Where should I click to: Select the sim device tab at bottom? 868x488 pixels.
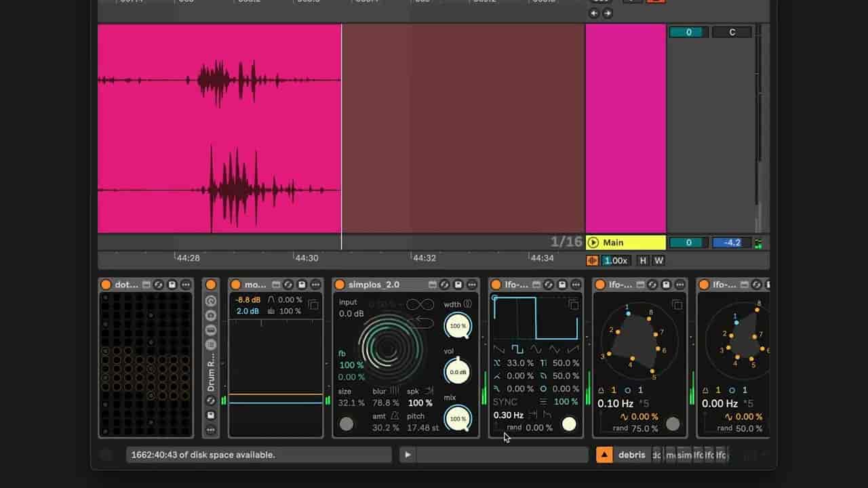tap(684, 455)
